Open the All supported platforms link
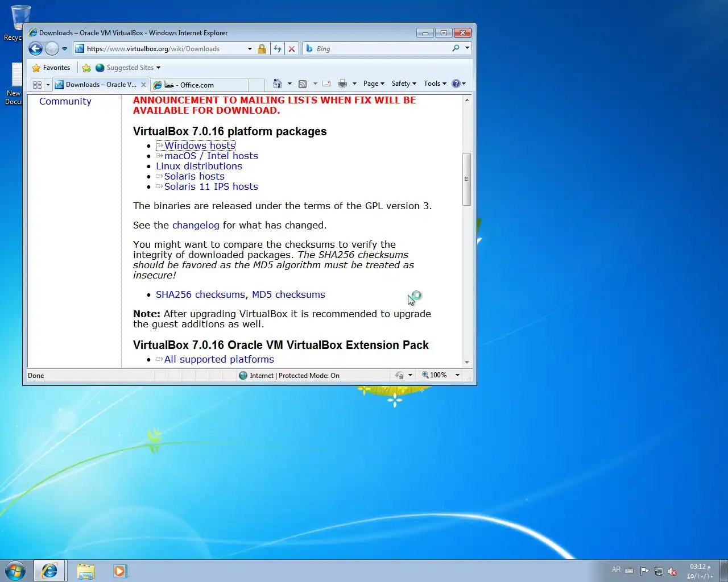 tap(219, 359)
